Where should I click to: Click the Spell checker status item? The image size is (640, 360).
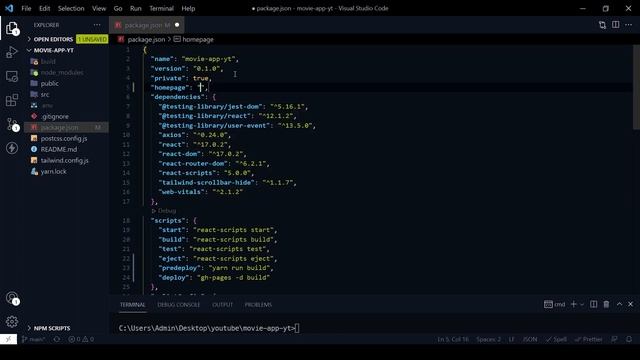tap(556, 339)
